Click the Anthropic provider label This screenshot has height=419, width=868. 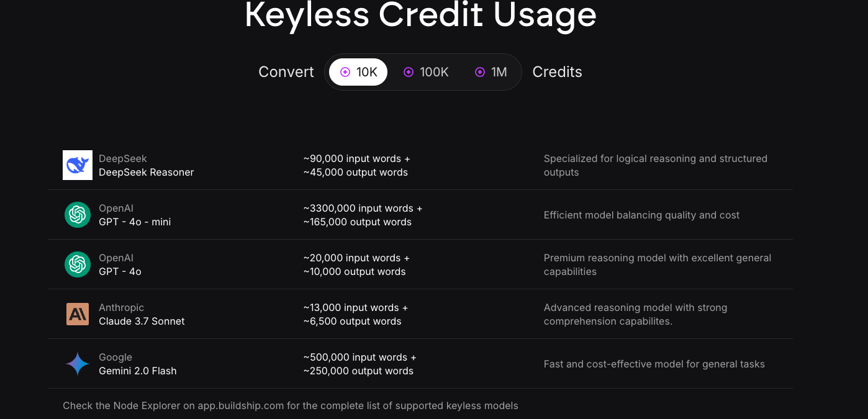pyautogui.click(x=121, y=307)
